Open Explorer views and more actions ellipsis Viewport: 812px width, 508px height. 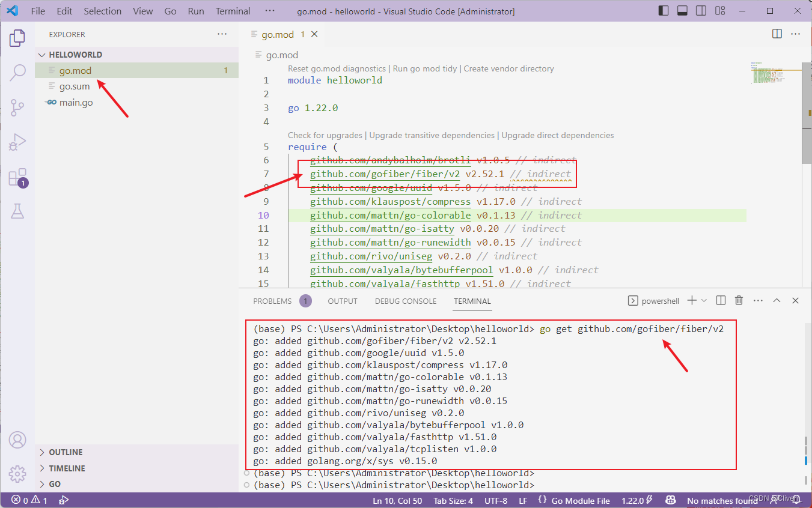222,34
